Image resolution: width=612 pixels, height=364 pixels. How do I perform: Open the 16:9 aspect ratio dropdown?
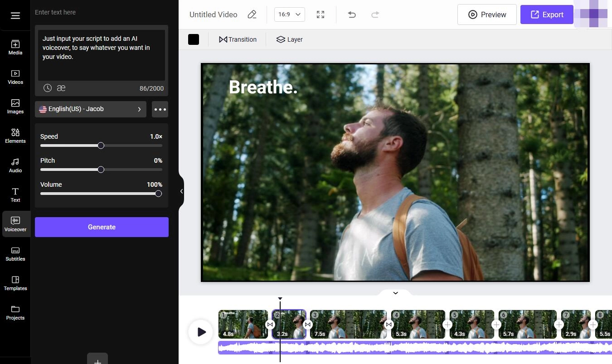pos(290,15)
